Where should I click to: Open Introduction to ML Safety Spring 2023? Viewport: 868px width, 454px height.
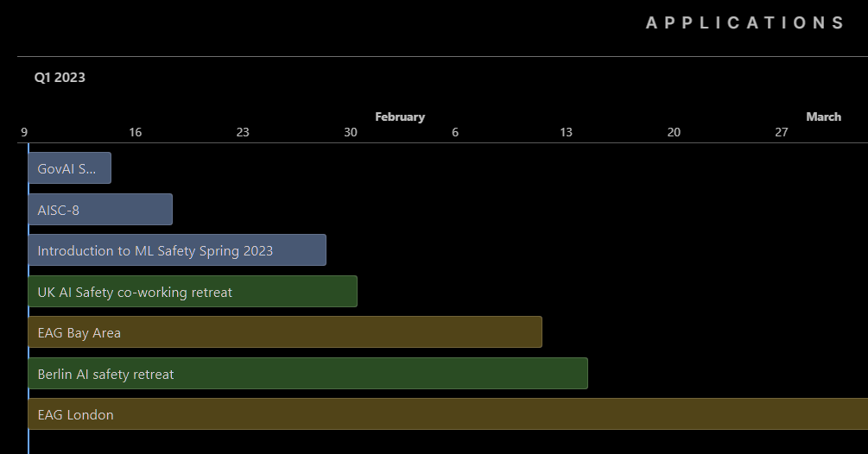point(176,250)
